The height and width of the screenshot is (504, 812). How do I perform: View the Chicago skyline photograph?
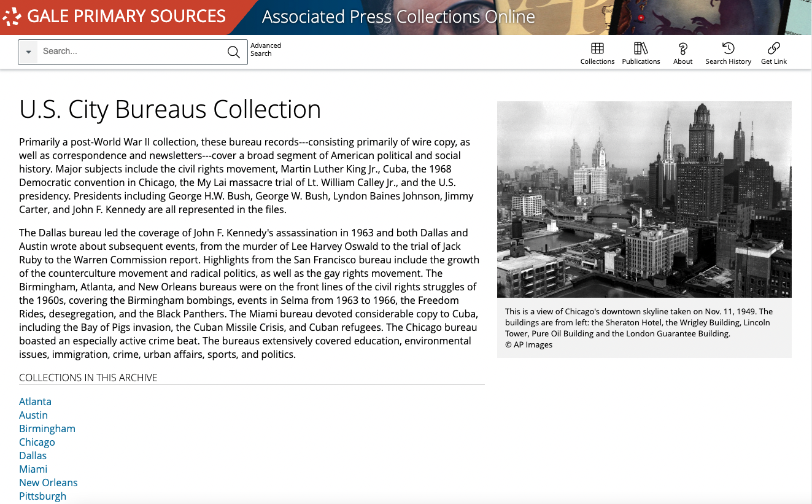pos(644,200)
